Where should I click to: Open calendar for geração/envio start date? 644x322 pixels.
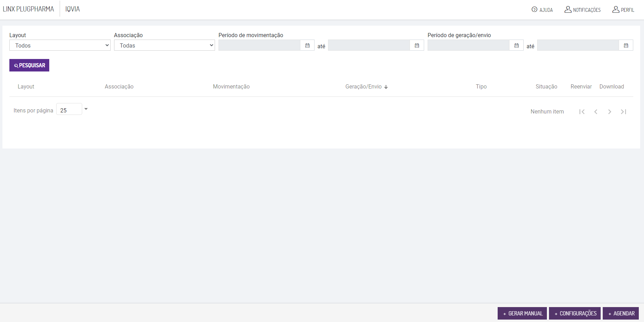tap(516, 45)
